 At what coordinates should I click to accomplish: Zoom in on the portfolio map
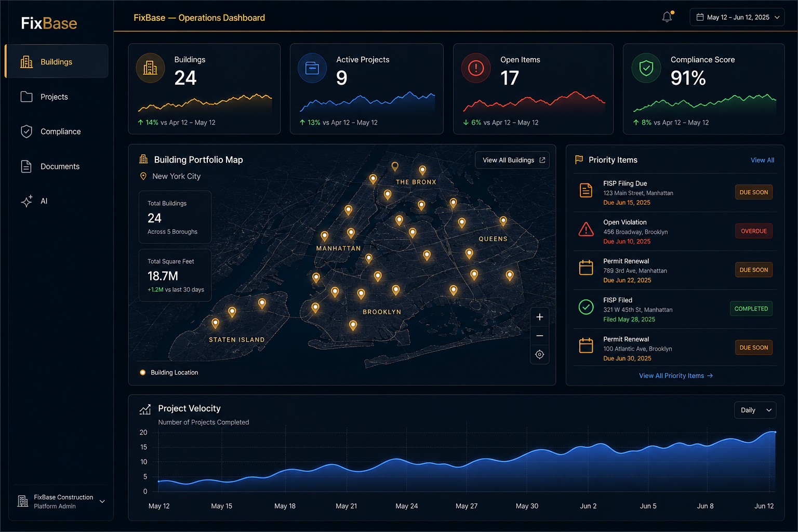[540, 317]
